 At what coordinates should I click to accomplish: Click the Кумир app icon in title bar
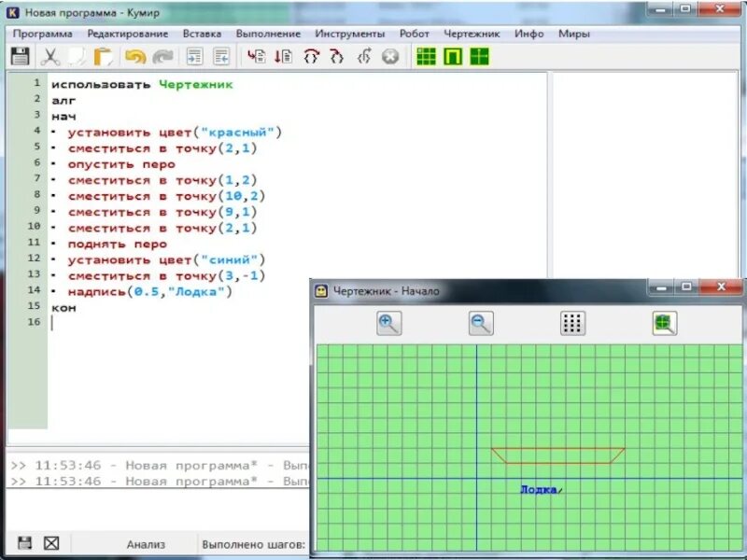[13, 12]
